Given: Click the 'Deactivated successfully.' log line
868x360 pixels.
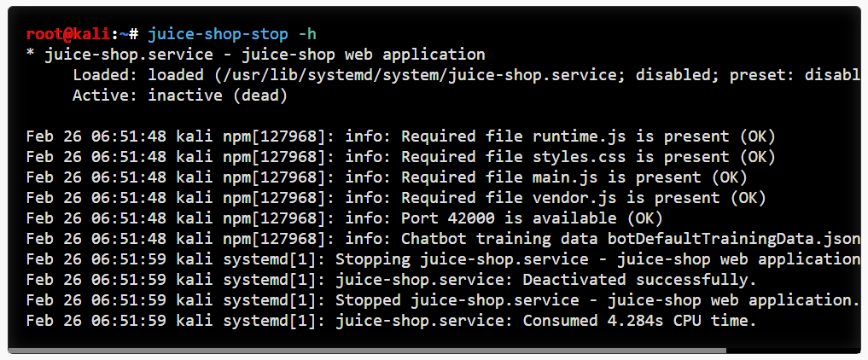Looking at the screenshot, I should click(x=392, y=280).
